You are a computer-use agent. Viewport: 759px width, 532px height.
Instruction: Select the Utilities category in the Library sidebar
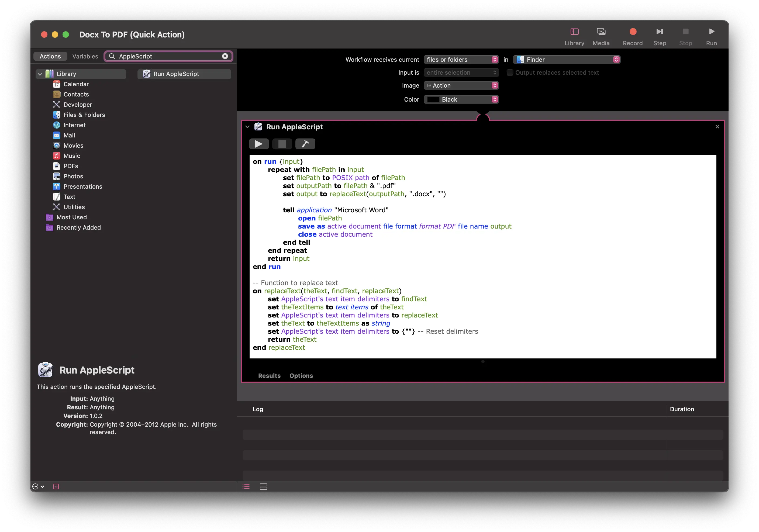tap(74, 207)
